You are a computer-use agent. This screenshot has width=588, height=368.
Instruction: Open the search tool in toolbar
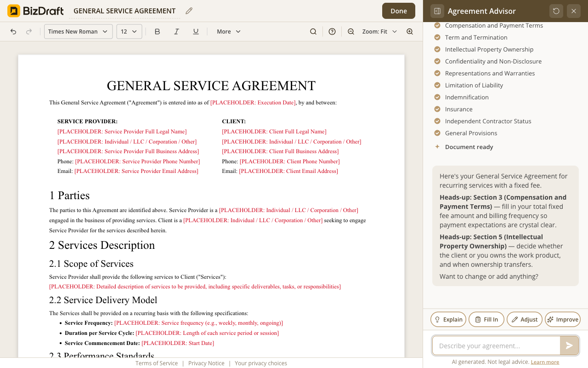[x=313, y=31]
